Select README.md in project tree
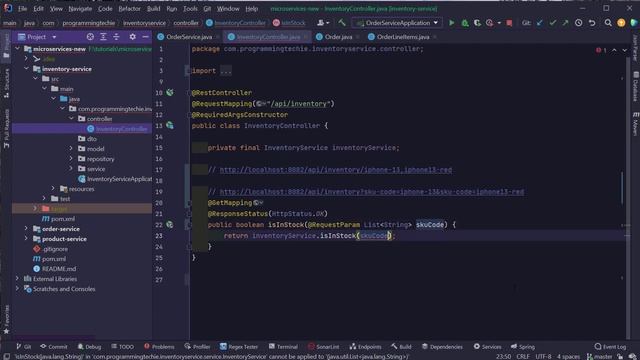640x360 pixels. pos(55,269)
